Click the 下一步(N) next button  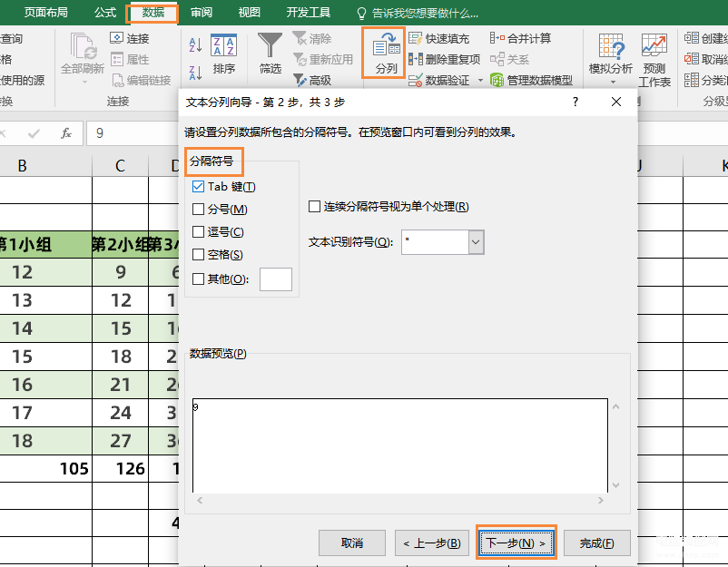[516, 543]
